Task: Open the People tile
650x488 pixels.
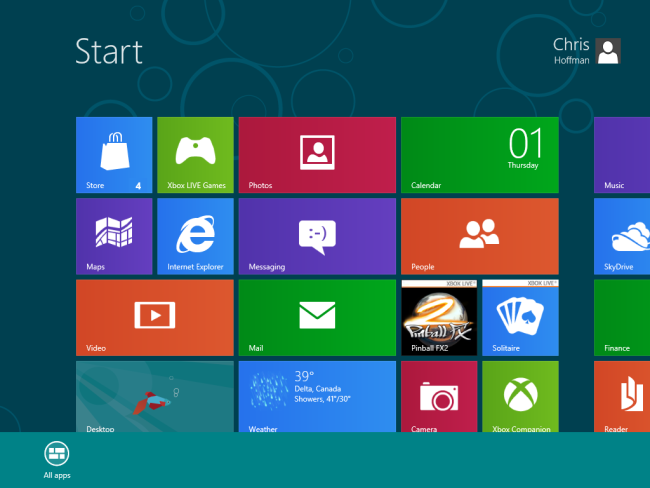Action: point(480,236)
